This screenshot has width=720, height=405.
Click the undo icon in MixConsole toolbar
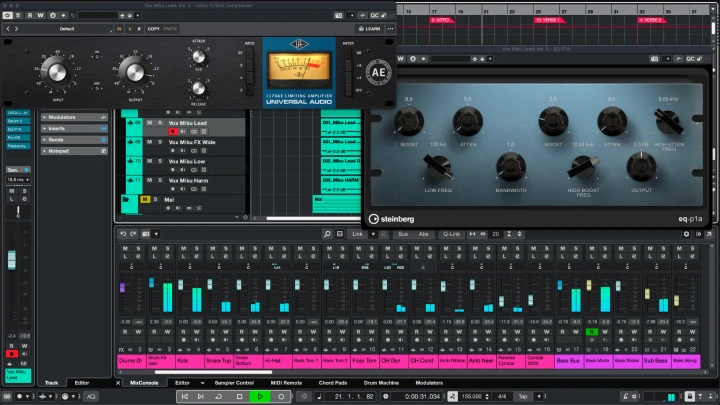[x=123, y=234]
